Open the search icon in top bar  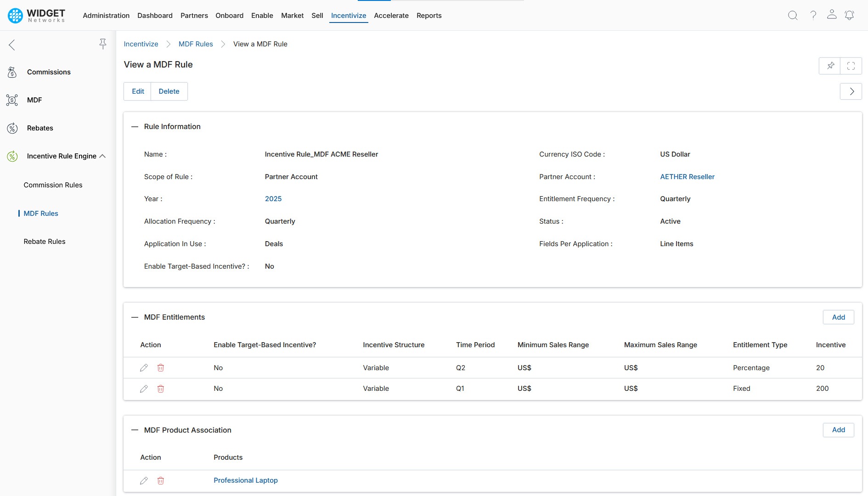pyautogui.click(x=793, y=15)
